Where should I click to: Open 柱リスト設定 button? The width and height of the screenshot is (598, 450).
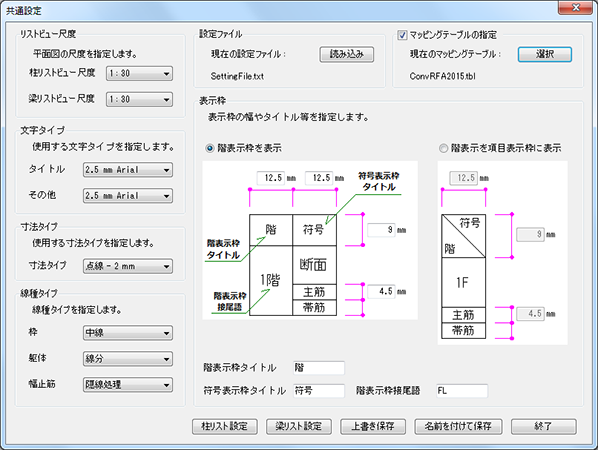pyautogui.click(x=225, y=426)
